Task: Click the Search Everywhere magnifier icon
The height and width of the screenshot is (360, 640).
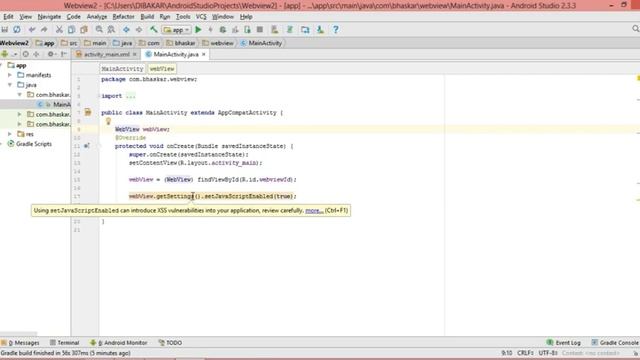Action: 636,29
